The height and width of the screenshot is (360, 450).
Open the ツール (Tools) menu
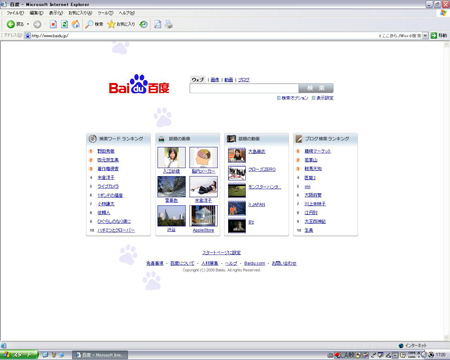tap(105, 13)
